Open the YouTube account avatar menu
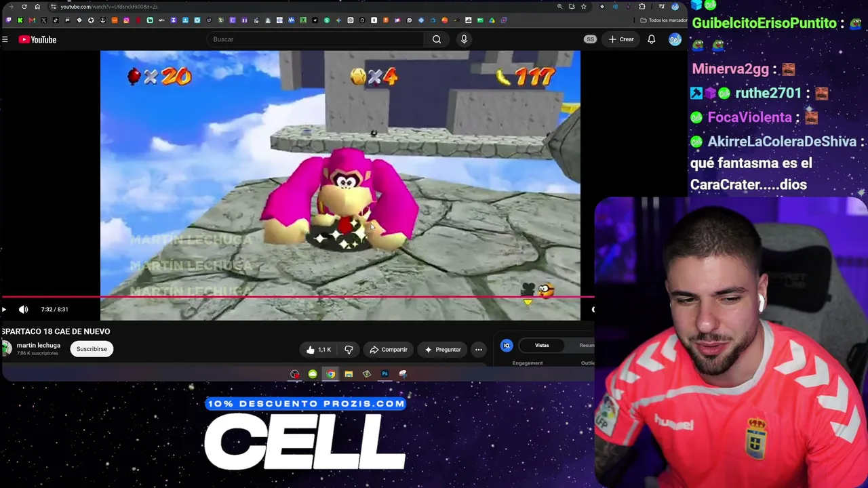The width and height of the screenshot is (868, 488). point(675,39)
